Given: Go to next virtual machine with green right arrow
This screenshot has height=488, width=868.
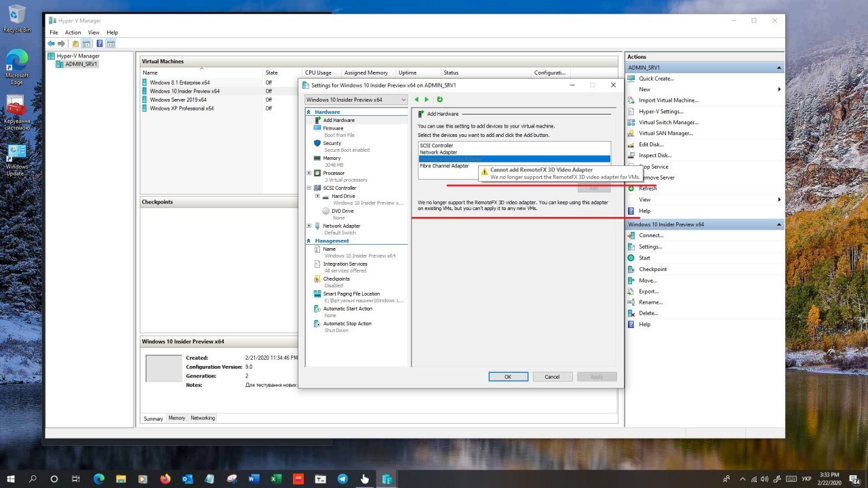Looking at the screenshot, I should coord(427,100).
